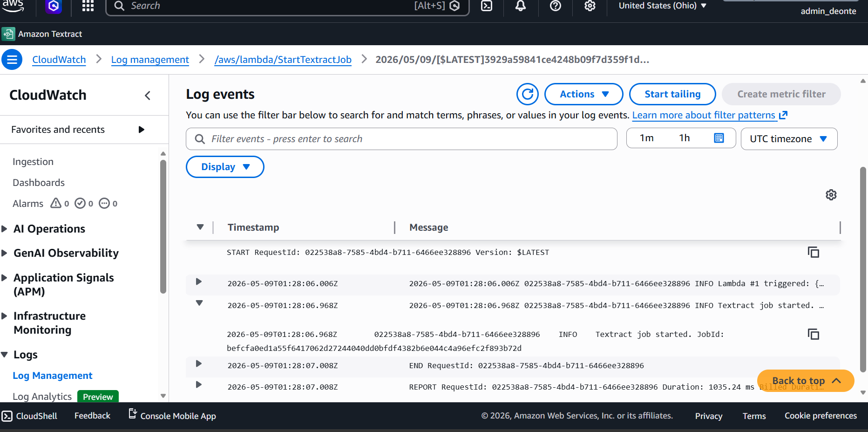
Task: Open the calendar absolute time range icon
Action: [x=719, y=138]
